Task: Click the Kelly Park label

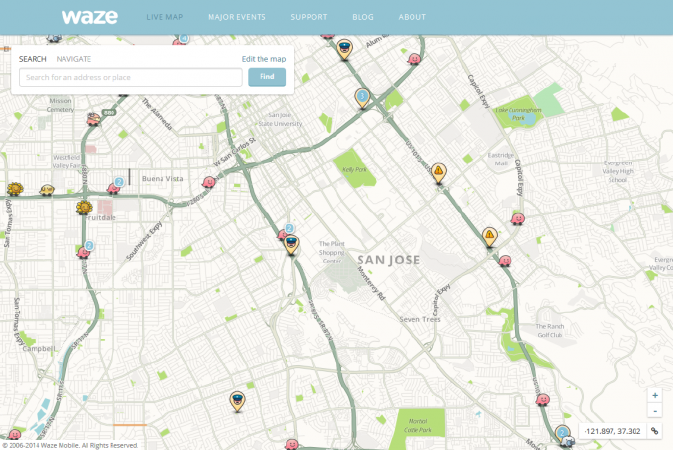Action: pos(355,169)
